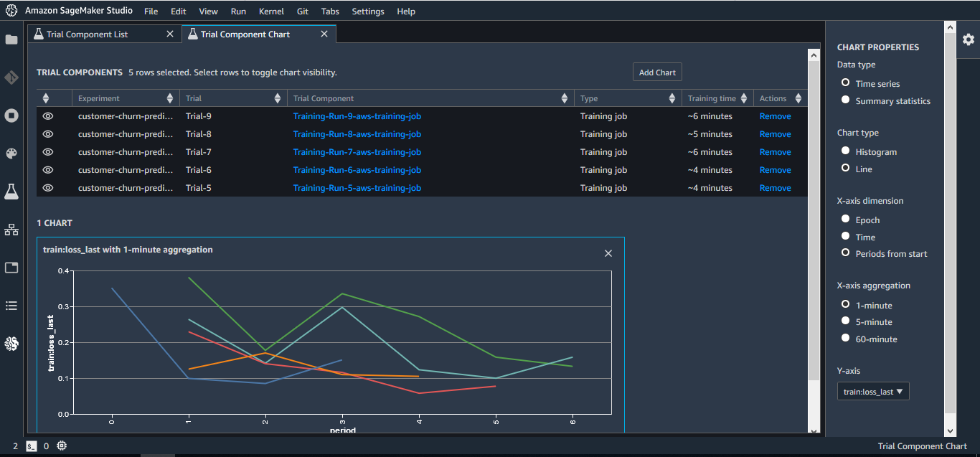Select the Experiments flask icon in sidebar
This screenshot has height=457, width=980.
click(x=11, y=192)
